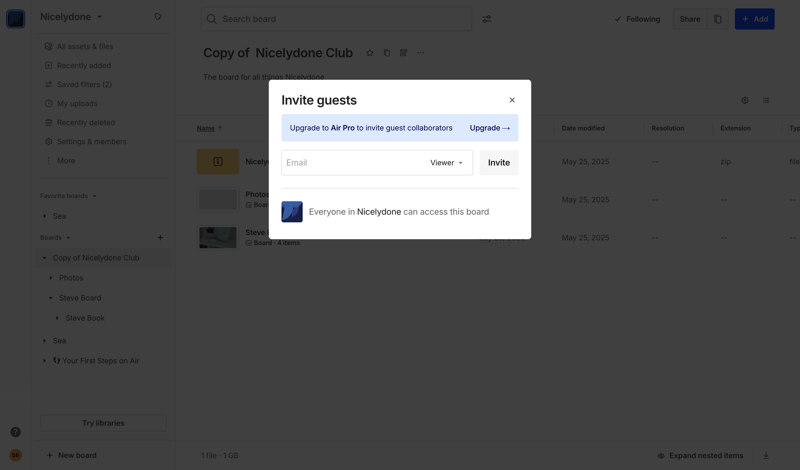
Task: Click the New board button
Action: (71, 455)
